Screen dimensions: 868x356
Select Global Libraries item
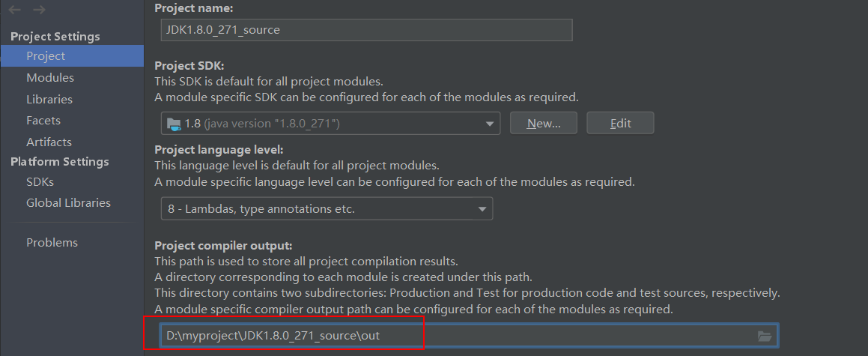tap(68, 202)
